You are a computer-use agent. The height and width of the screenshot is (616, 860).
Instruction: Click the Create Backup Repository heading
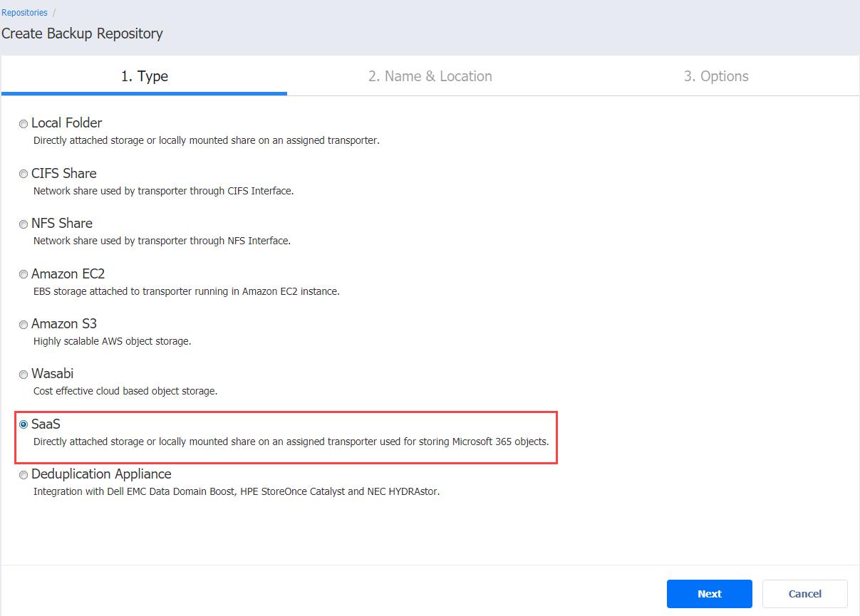tap(82, 33)
